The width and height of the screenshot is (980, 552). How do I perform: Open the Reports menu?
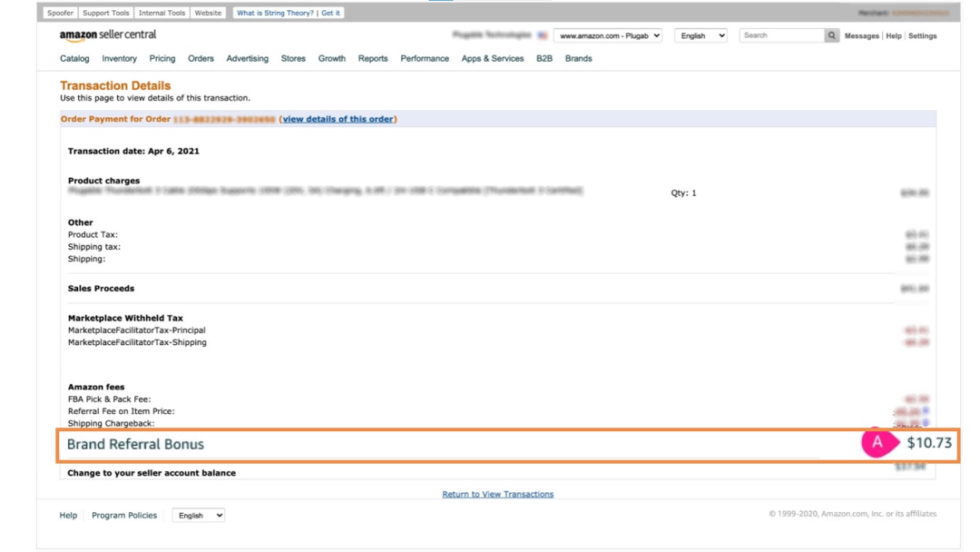pos(373,58)
